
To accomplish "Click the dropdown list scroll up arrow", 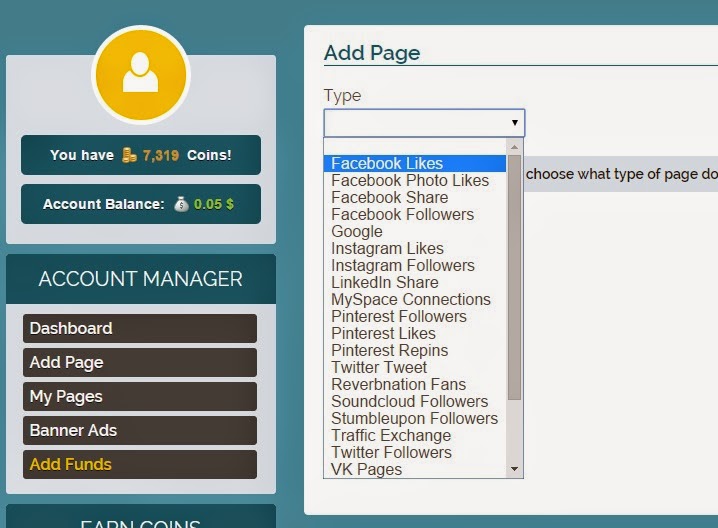I will coord(514,147).
